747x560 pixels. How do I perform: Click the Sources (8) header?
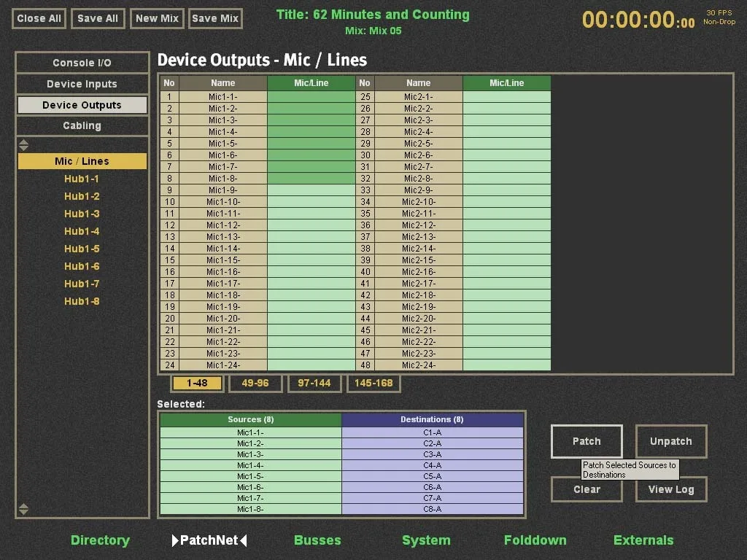pos(251,419)
